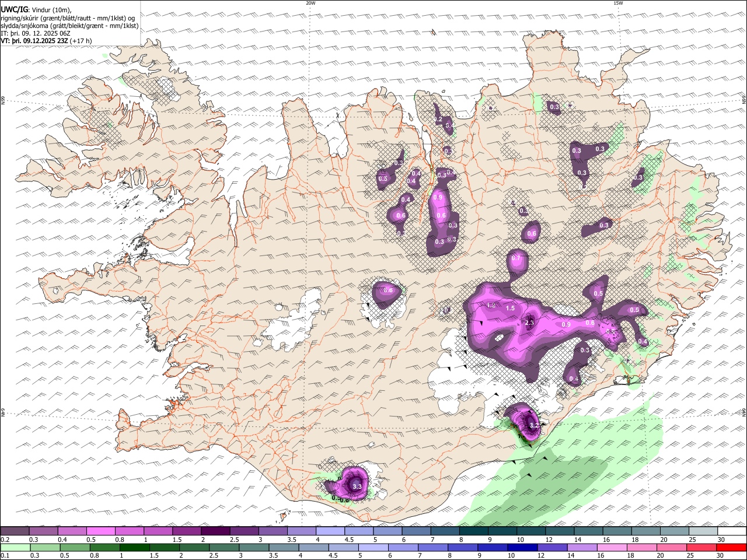The width and height of the screenshot is (747, 560).
Task: Pick the dark teal 8–9 swatch, upper scale
Action: pyautogui.click(x=474, y=531)
